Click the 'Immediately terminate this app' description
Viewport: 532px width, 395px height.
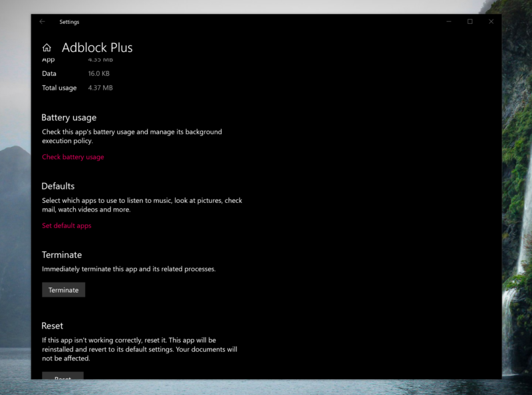tap(129, 269)
